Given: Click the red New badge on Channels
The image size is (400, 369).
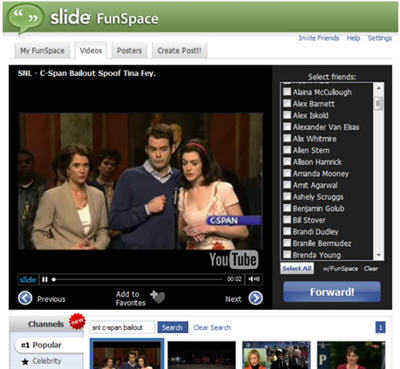Looking at the screenshot, I should click(x=77, y=321).
